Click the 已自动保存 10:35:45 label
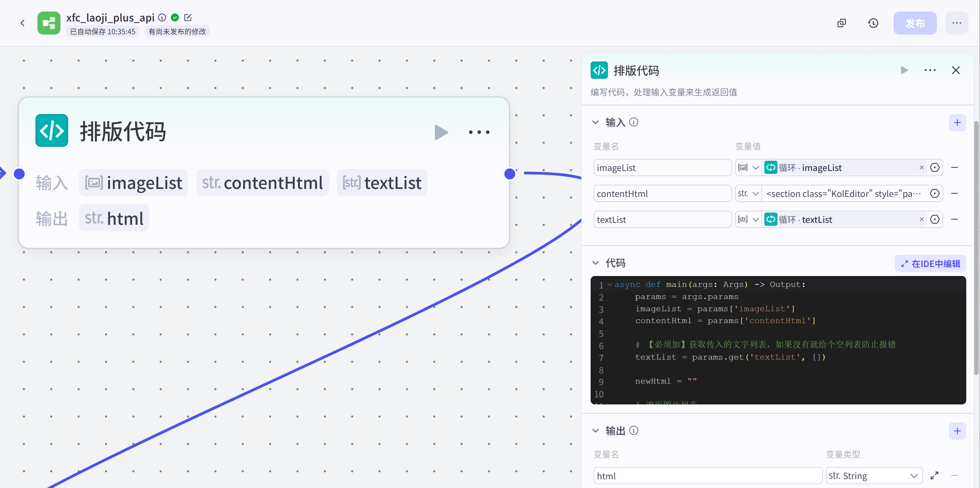 [x=102, y=32]
